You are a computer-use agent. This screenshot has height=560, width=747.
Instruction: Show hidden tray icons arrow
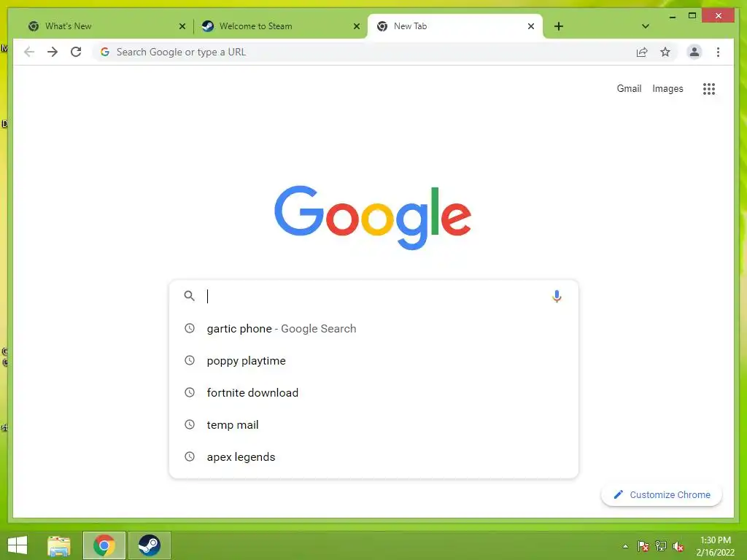(625, 546)
